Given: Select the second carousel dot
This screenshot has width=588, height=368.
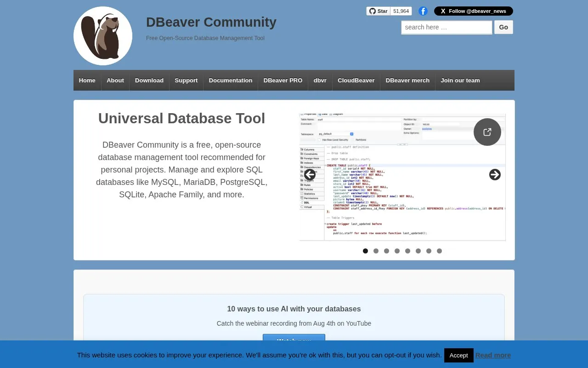Looking at the screenshot, I should (376, 251).
